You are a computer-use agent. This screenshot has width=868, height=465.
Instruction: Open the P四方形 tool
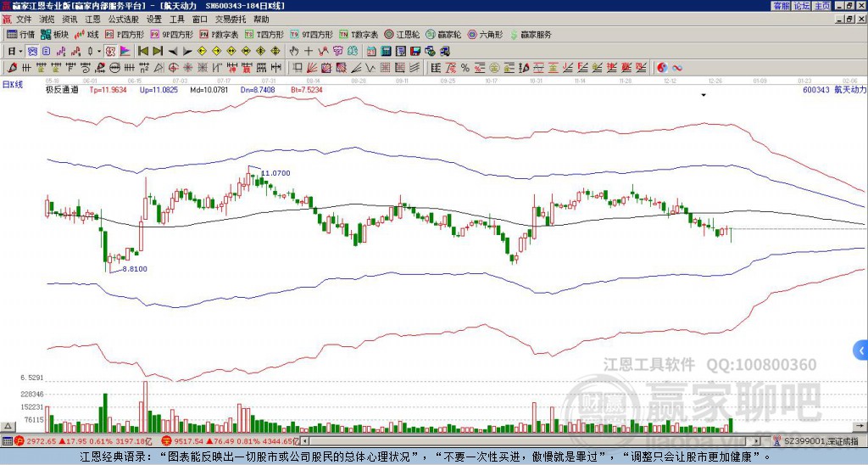coord(125,34)
